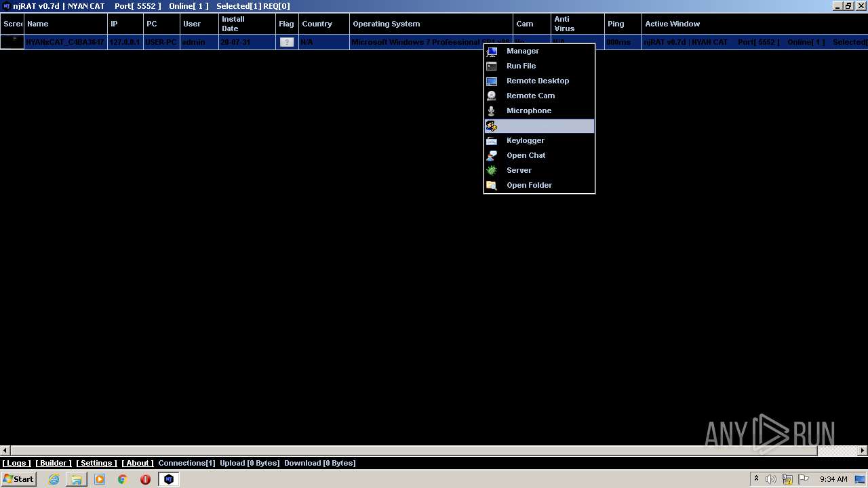Screen dimensions: 868x488
Task: Sort by the Name column header
Action: tap(66, 24)
